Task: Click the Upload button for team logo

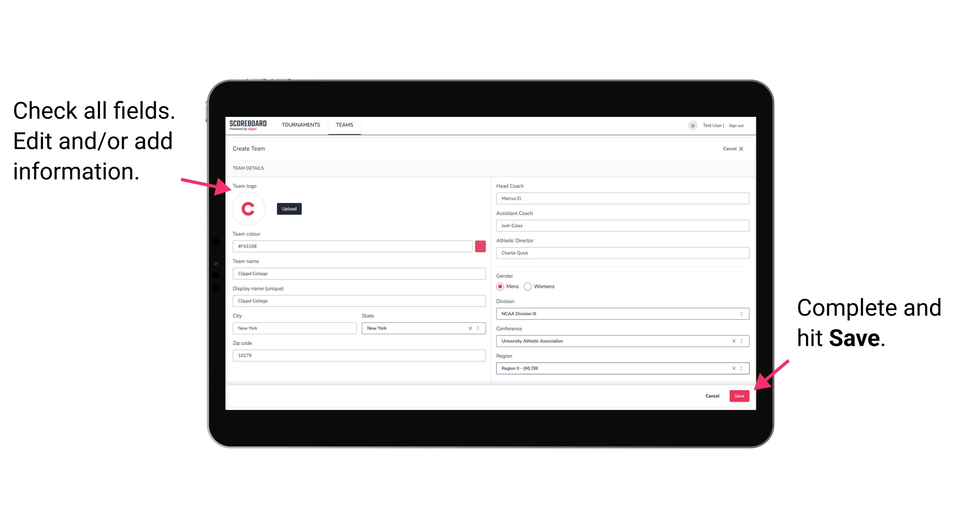Action: pyautogui.click(x=289, y=208)
